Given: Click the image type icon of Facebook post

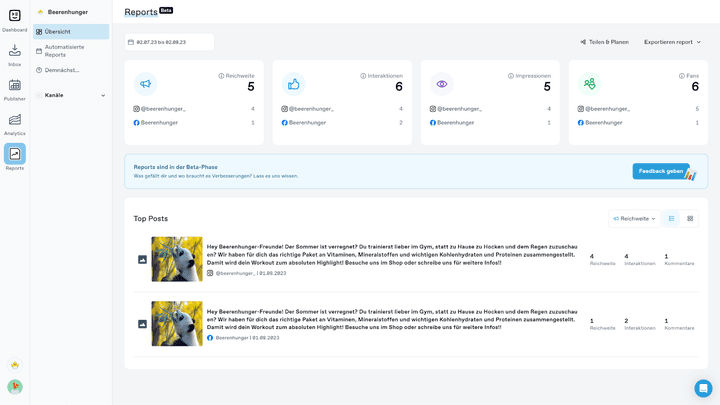Looking at the screenshot, I should click(x=142, y=324).
